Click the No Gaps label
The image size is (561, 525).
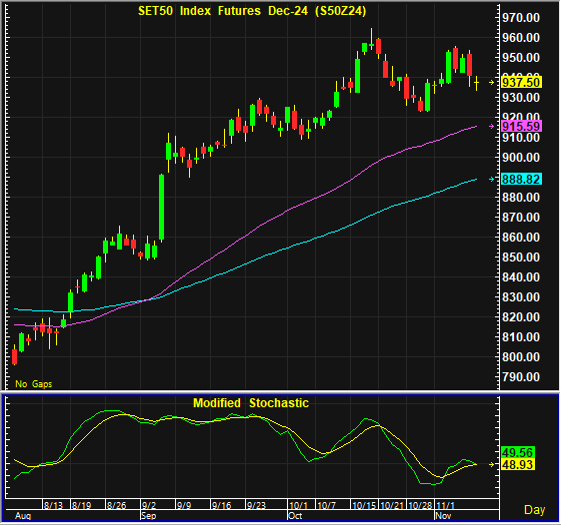pos(34,384)
